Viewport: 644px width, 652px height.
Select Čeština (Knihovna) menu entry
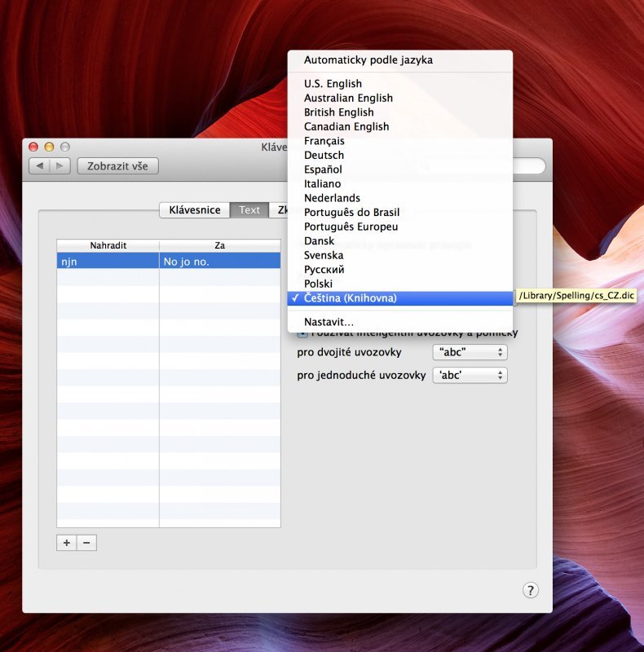(351, 298)
